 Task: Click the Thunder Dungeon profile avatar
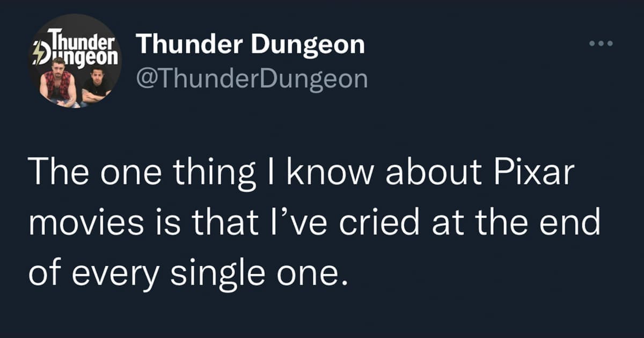(x=75, y=61)
